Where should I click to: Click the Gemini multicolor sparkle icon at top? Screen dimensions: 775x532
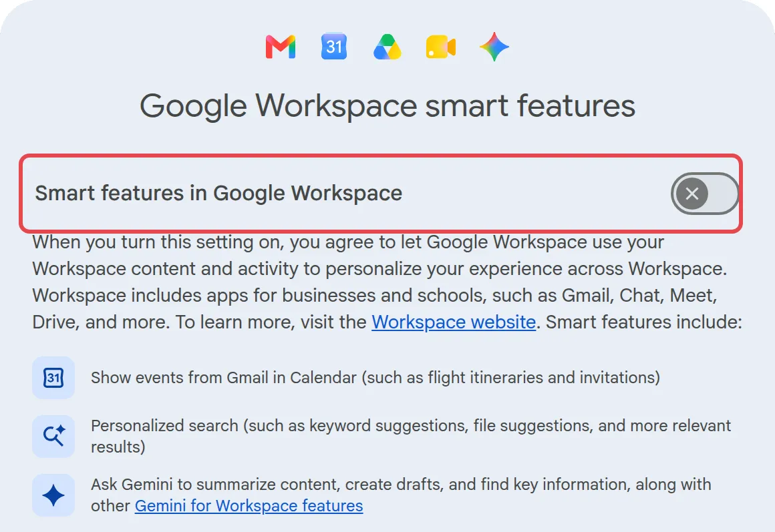[x=494, y=47]
